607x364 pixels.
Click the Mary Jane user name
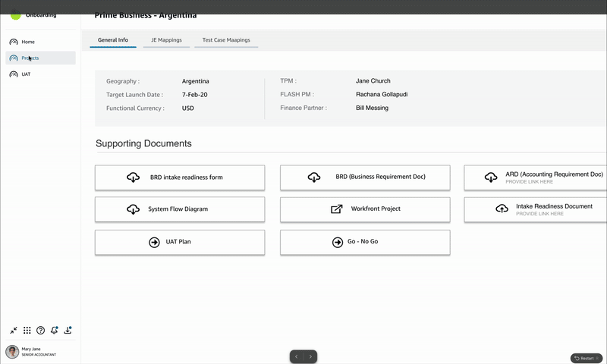click(x=31, y=349)
